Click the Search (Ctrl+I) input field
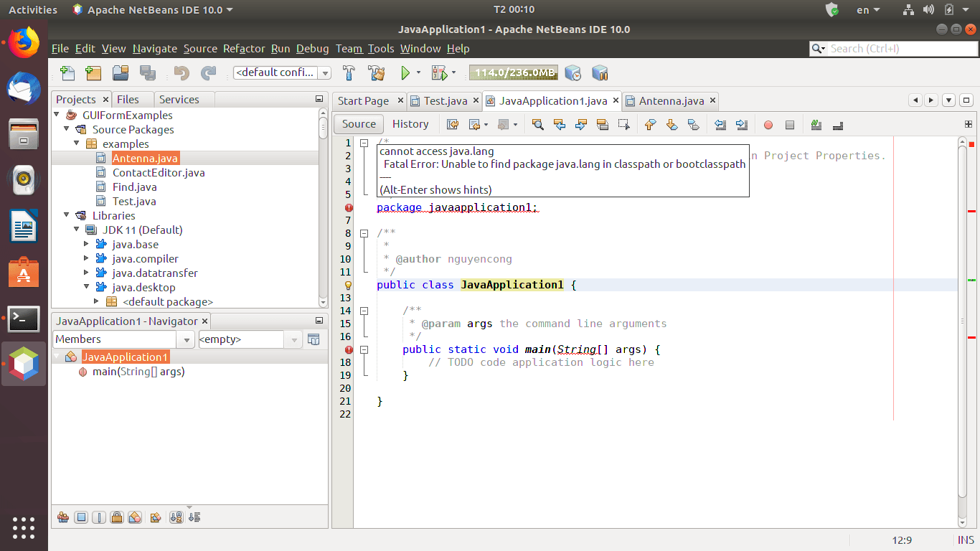The height and width of the screenshot is (551, 980). coord(901,49)
